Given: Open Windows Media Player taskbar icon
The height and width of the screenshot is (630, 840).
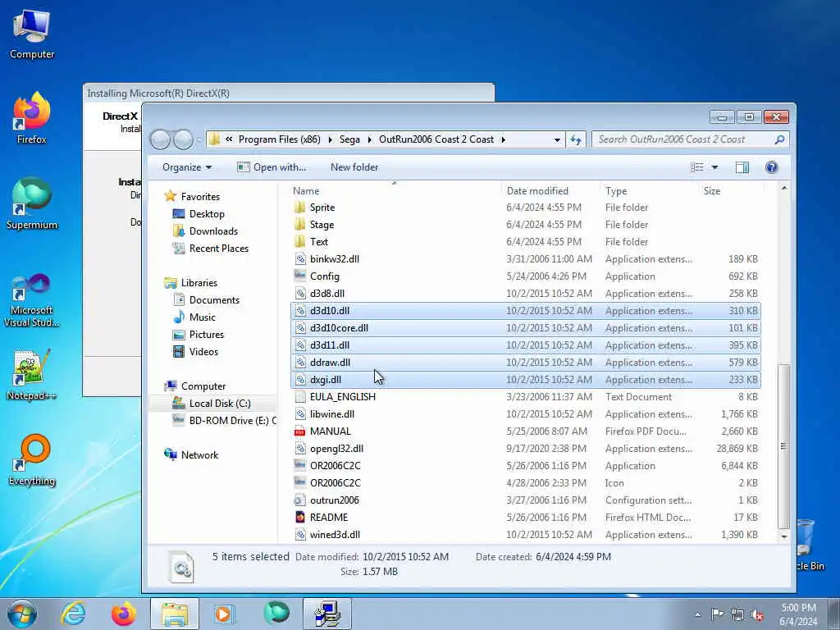Looking at the screenshot, I should (224, 614).
